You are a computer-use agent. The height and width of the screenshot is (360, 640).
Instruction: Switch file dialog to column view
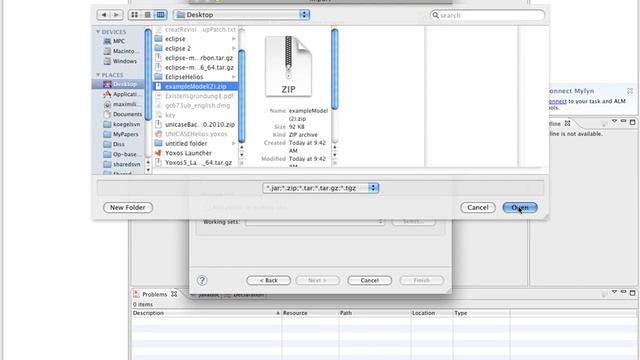[x=160, y=15]
